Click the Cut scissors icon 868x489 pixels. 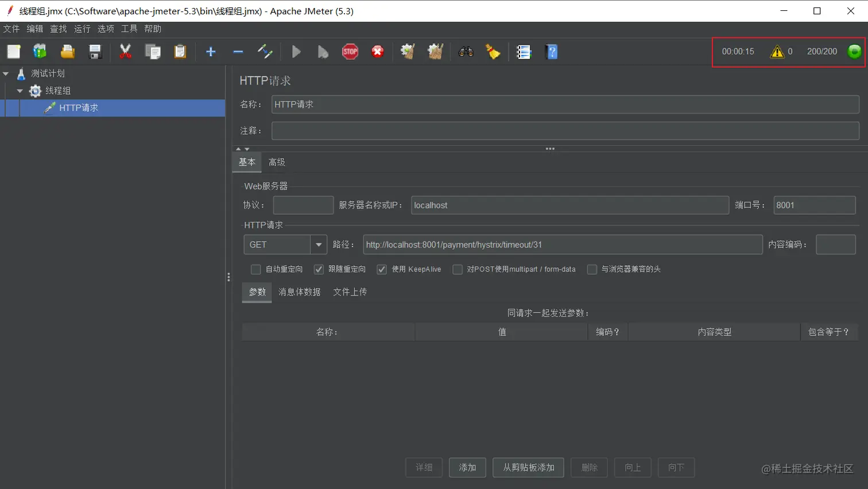[x=125, y=52]
